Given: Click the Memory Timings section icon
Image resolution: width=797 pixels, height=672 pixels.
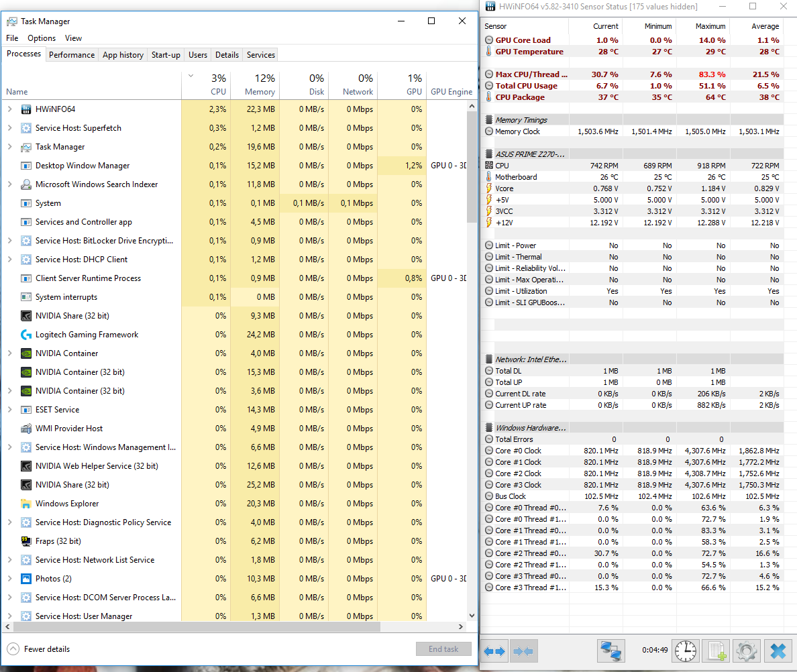Looking at the screenshot, I should click(489, 120).
